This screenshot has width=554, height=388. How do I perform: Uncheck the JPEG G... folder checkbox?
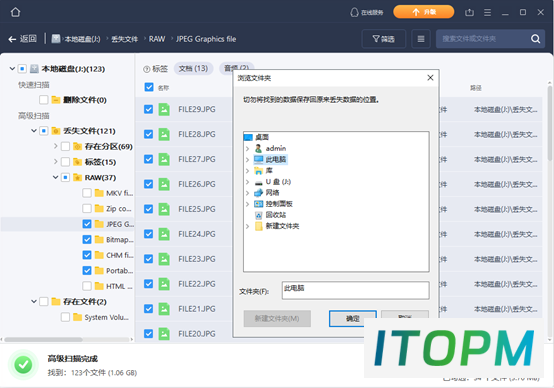tap(87, 224)
